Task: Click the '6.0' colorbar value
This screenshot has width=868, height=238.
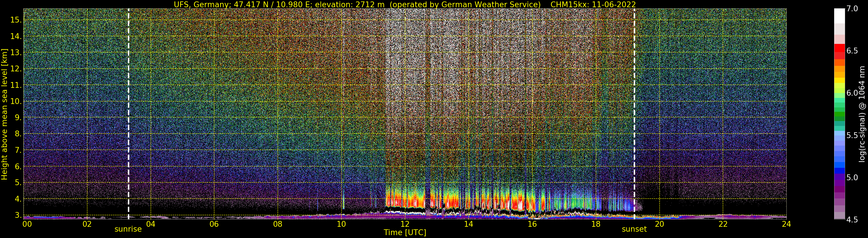Action: coord(852,93)
